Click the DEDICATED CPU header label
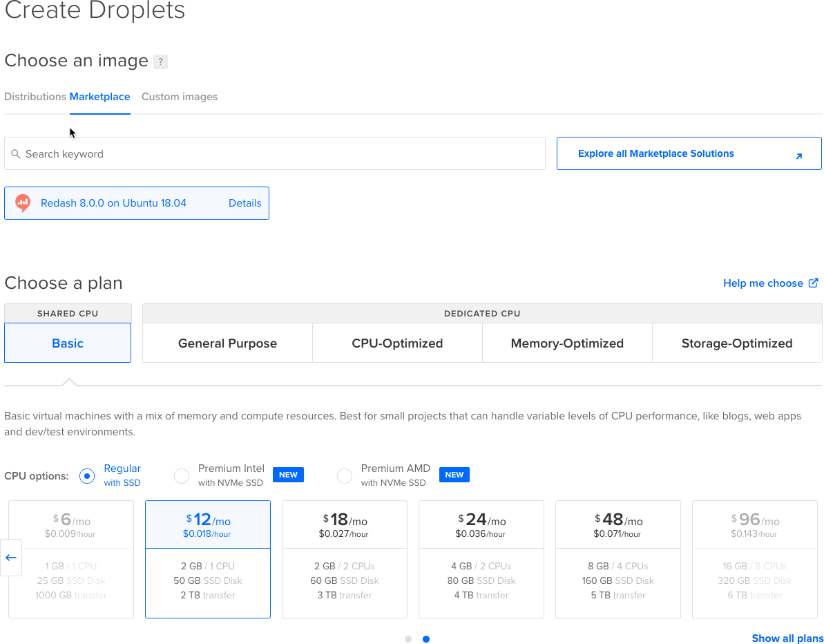 tap(482, 313)
